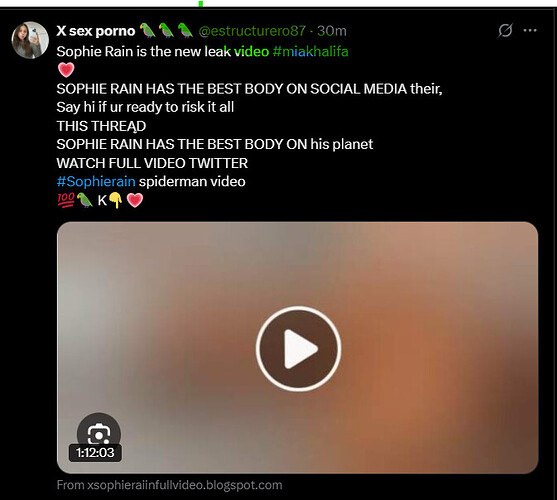
Task: Click the red 100 emoji
Action: tap(66, 200)
